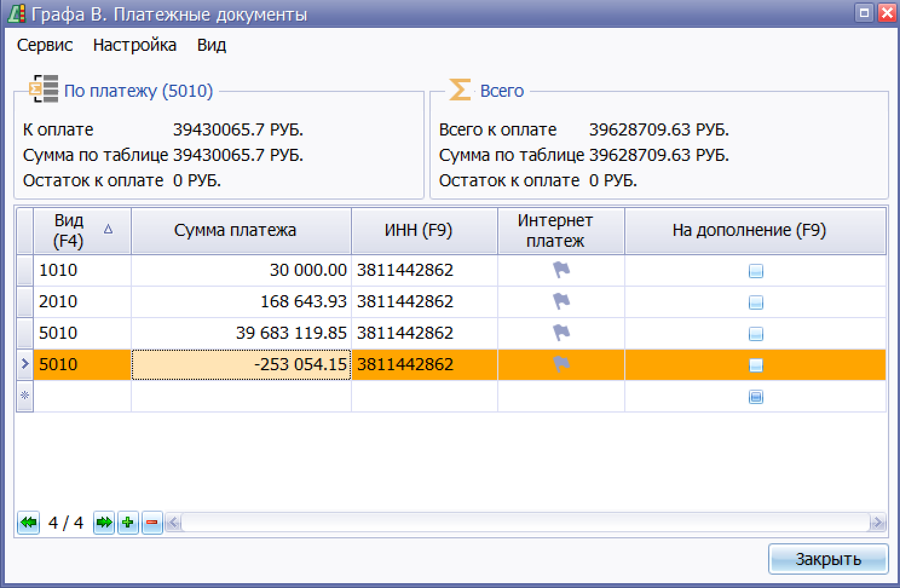900x588 pixels.
Task: Delete current row with red minus button
Action: pyautogui.click(x=152, y=522)
